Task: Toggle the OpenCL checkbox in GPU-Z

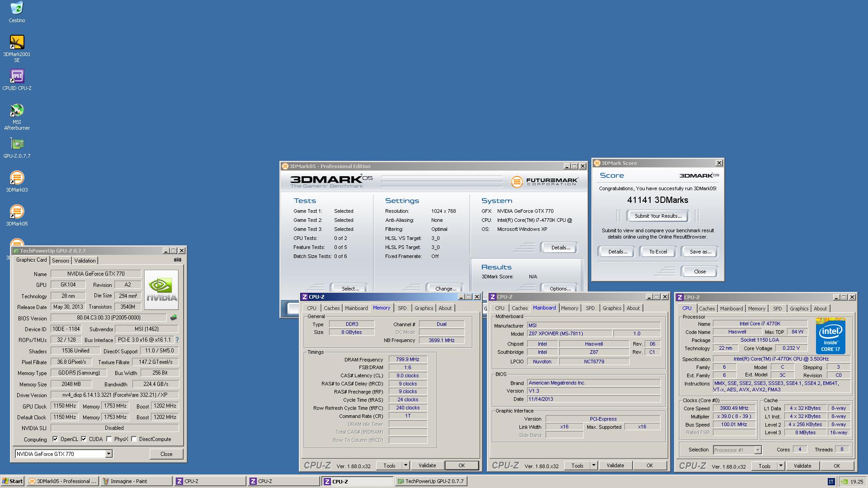Action: 55,439
